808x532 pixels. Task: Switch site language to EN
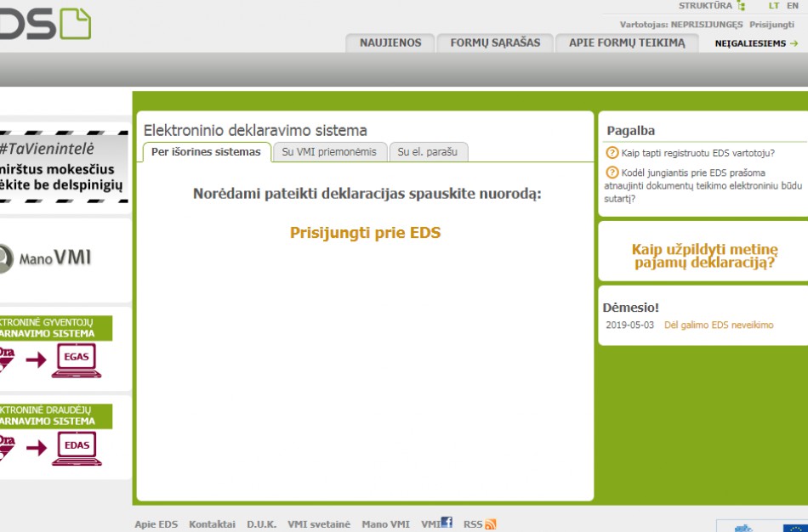point(792,5)
